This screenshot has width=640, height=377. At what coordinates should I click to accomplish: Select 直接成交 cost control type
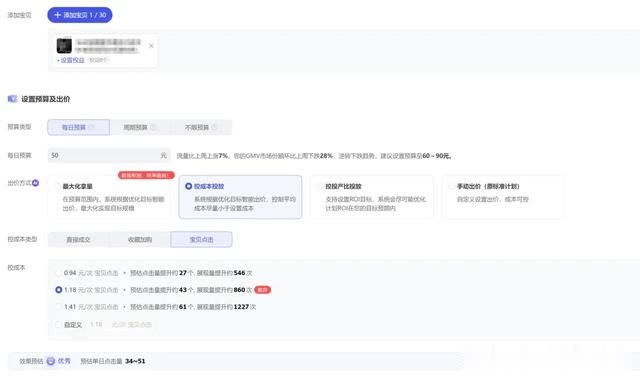[78, 240]
